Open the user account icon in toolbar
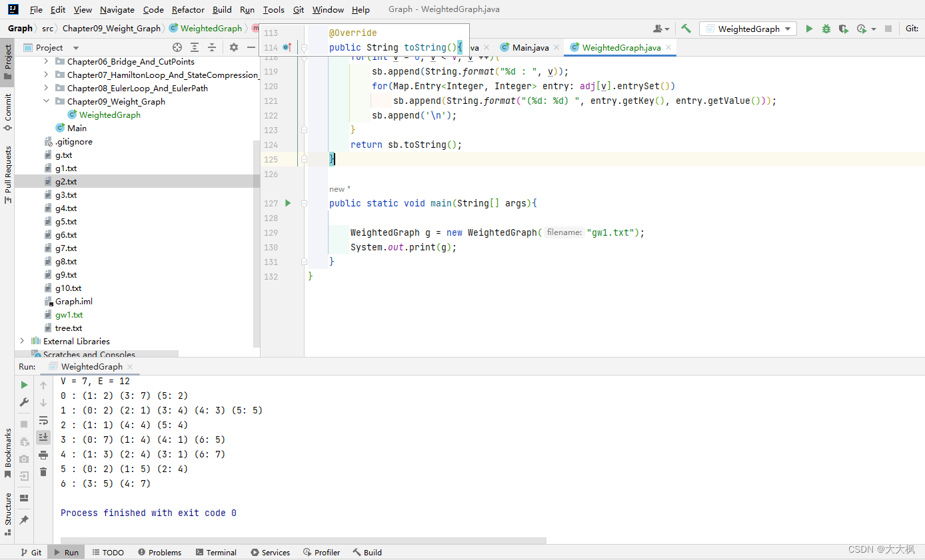Image resolution: width=925 pixels, height=560 pixels. click(659, 29)
